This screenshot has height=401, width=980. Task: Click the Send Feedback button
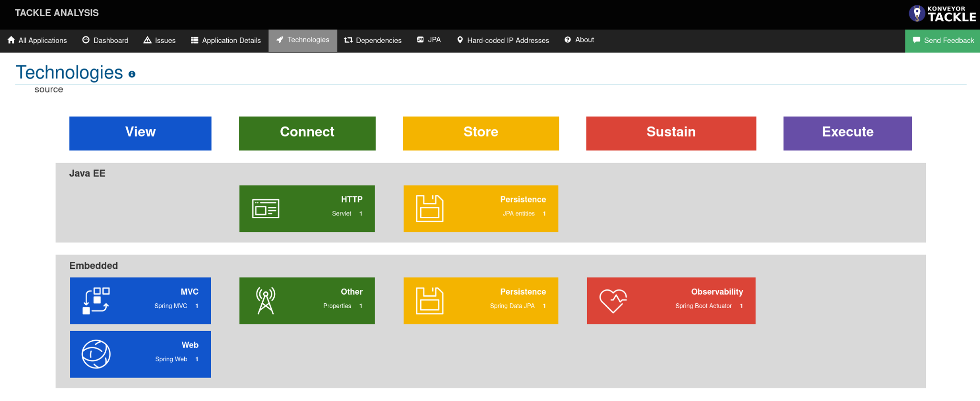point(943,41)
